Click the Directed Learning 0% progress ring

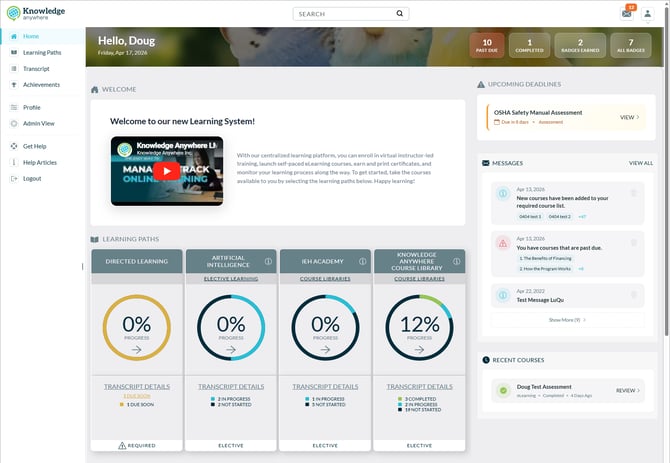pyautogui.click(x=137, y=327)
